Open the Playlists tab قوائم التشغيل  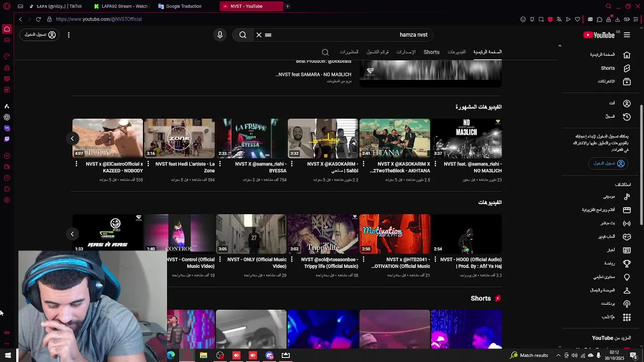tap(377, 52)
